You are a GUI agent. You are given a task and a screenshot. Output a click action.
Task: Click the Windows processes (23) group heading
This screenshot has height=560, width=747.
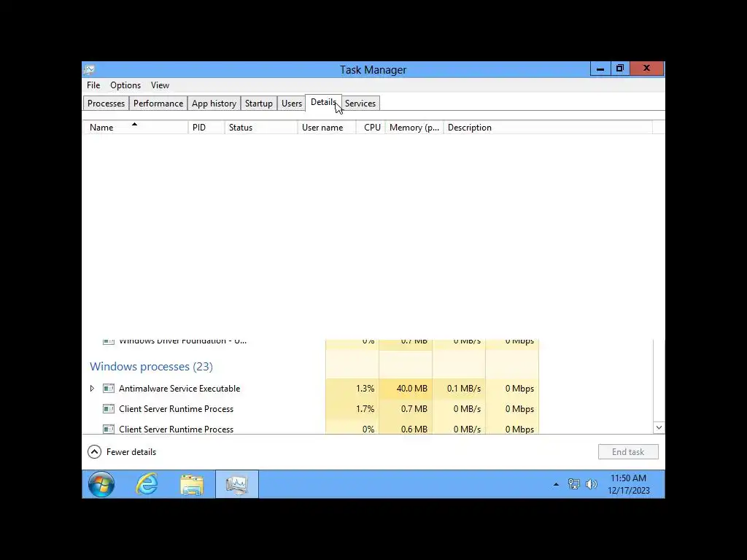click(x=152, y=366)
